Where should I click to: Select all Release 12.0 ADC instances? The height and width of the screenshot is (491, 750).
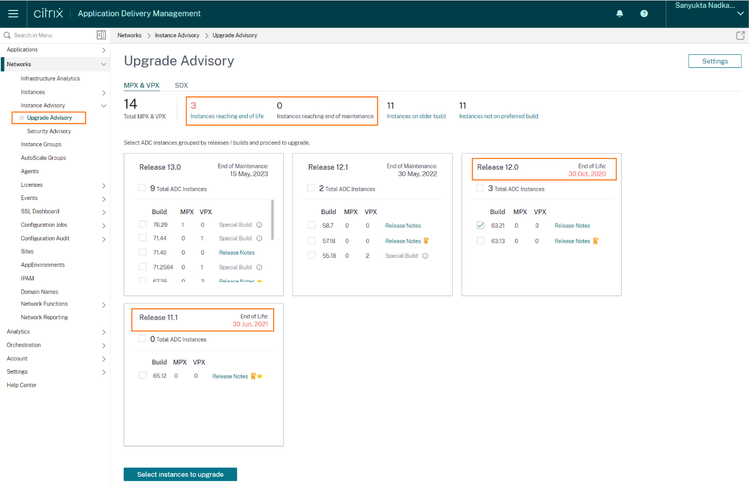click(480, 188)
